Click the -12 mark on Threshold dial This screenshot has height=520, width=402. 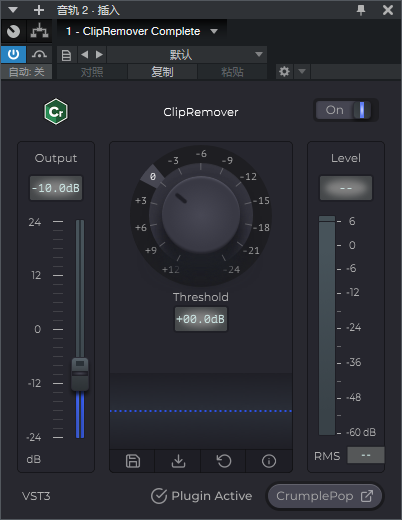coord(249,176)
